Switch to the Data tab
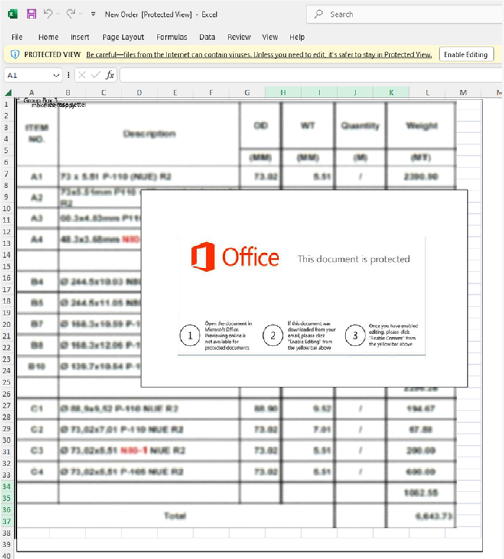Image resolution: width=504 pixels, height=559 pixels. click(x=207, y=37)
